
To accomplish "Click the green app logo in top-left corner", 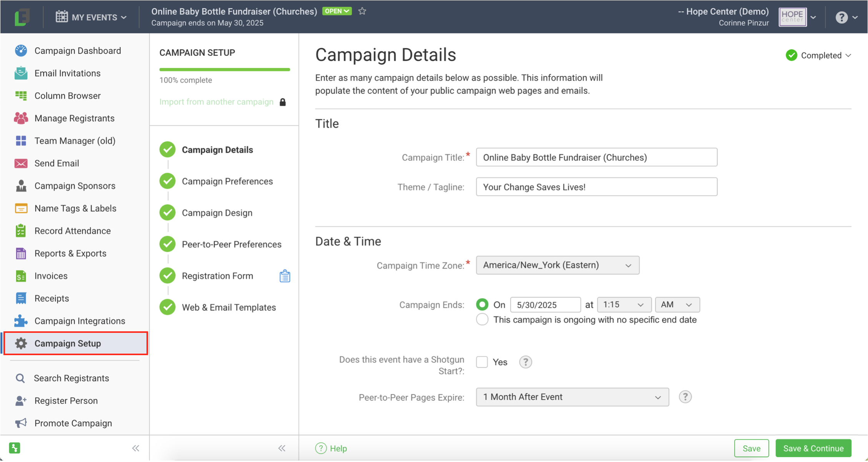I will (22, 17).
